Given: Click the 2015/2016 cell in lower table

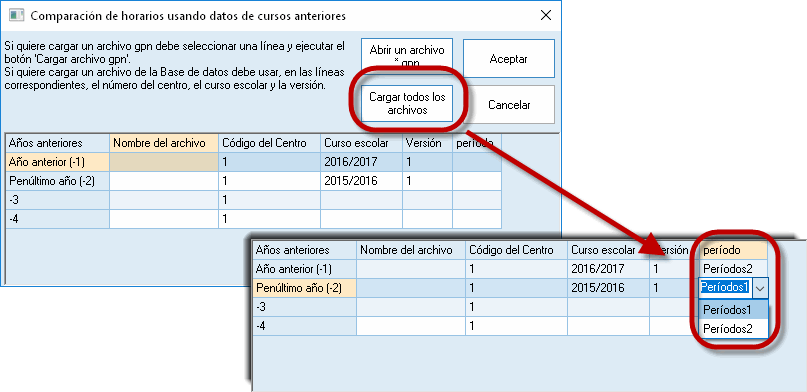Looking at the screenshot, I should (608, 288).
